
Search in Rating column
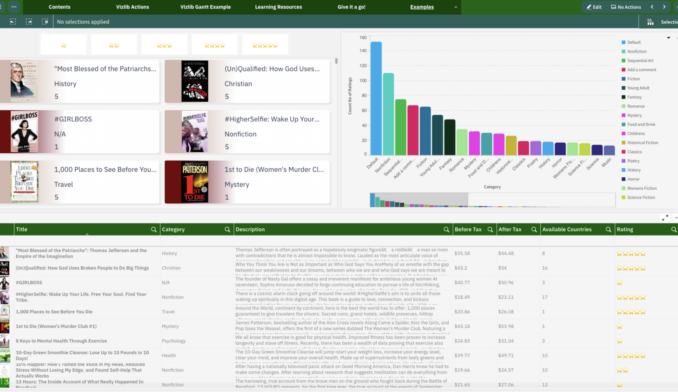tap(673, 229)
